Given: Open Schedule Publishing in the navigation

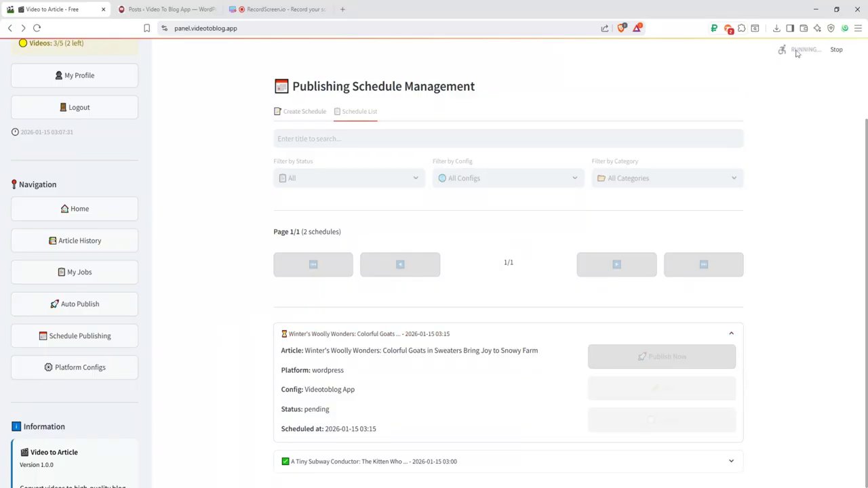Looking at the screenshot, I should click(75, 335).
